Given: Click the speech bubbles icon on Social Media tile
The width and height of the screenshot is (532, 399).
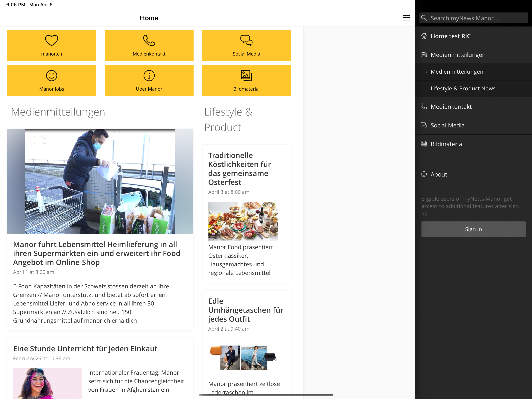Looking at the screenshot, I should [x=246, y=40].
